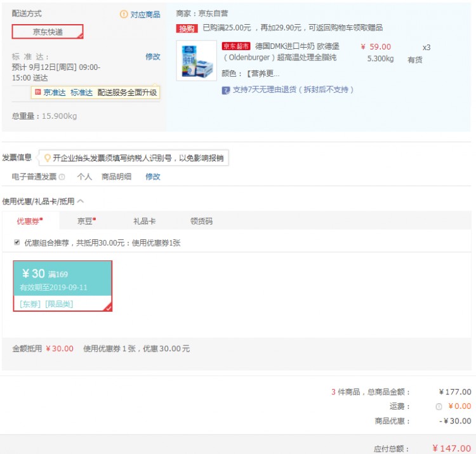
Task: Open the 德国DMK进口牛奶 product title
Action: pos(282,51)
